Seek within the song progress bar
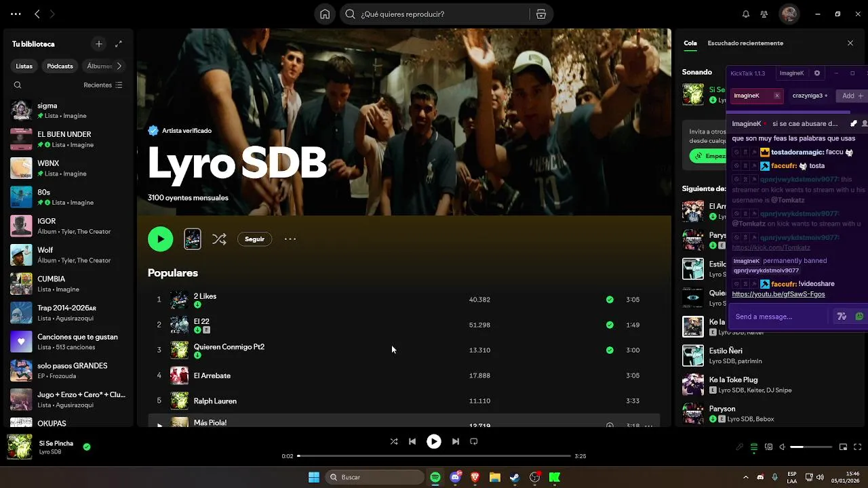Image resolution: width=868 pixels, height=488 pixels. coord(434,456)
